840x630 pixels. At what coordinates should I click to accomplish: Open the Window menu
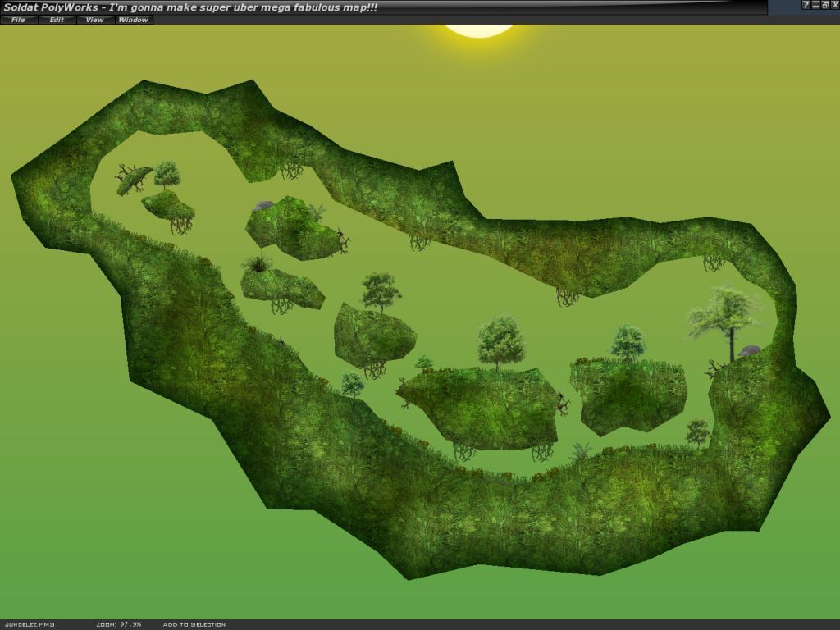point(133,20)
